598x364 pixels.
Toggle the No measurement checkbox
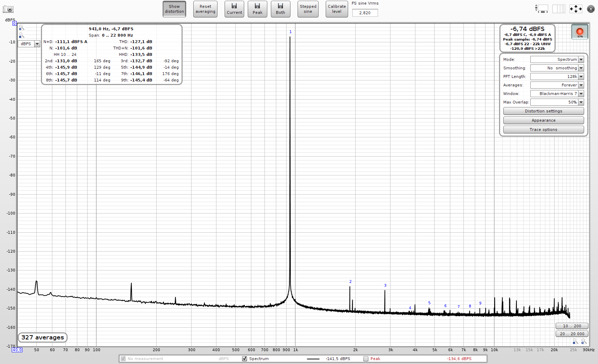tap(123, 359)
